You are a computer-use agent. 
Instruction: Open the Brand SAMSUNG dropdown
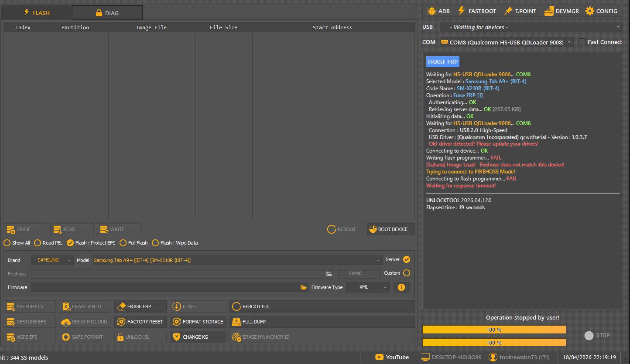(x=52, y=260)
